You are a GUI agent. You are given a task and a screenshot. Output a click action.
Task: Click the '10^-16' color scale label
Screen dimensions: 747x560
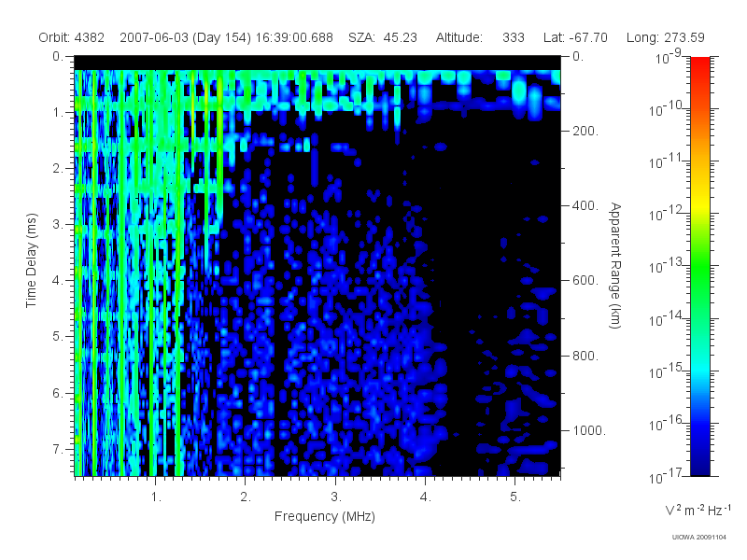click(668, 424)
